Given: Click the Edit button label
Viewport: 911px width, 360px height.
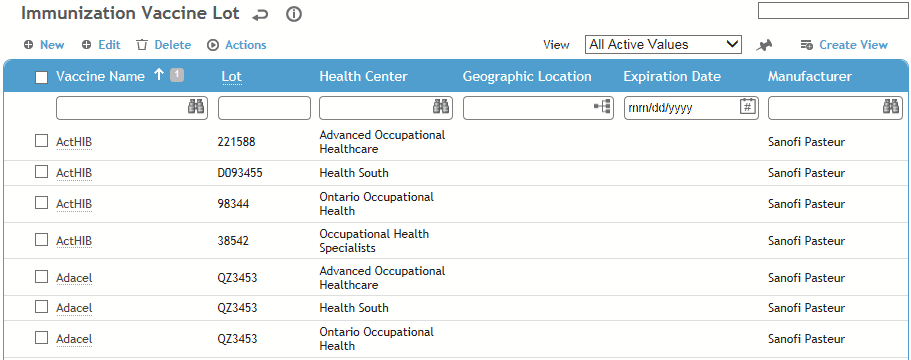Looking at the screenshot, I should pyautogui.click(x=109, y=45).
